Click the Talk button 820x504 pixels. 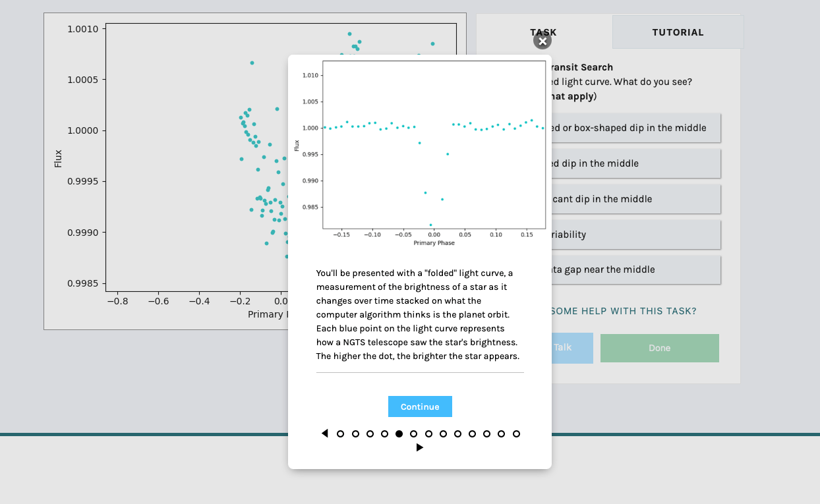coord(571,347)
